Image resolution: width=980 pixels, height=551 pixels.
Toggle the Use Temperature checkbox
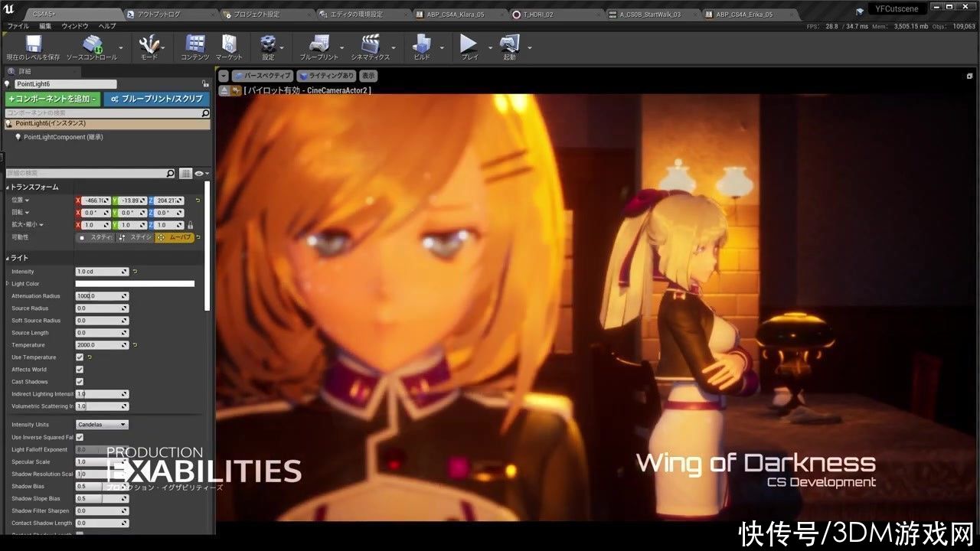point(80,357)
